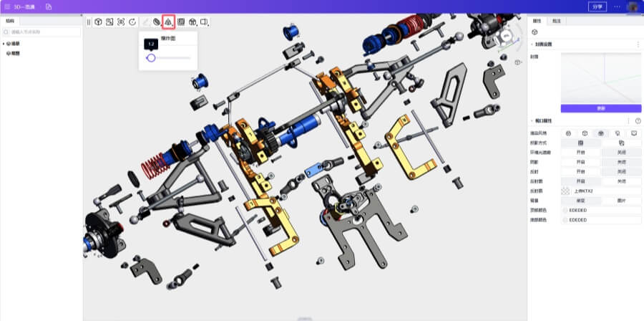The height and width of the screenshot is (321, 644).
Task: Click the node name search field in the left panel
Action: (x=42, y=32)
